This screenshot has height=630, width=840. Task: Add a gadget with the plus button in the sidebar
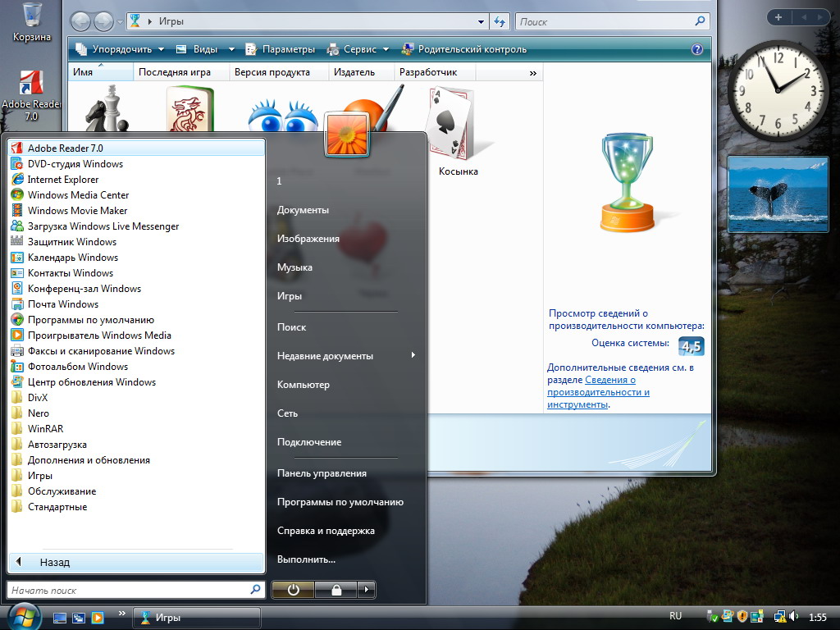[778, 17]
